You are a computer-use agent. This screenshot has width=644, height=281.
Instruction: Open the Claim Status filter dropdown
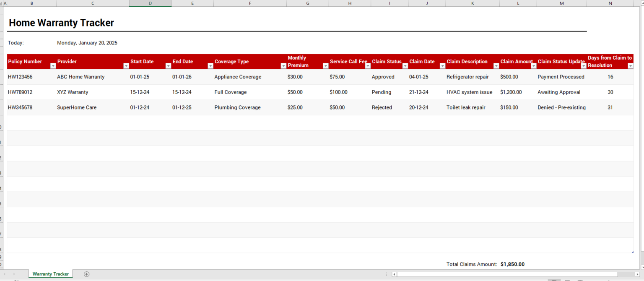click(x=405, y=66)
